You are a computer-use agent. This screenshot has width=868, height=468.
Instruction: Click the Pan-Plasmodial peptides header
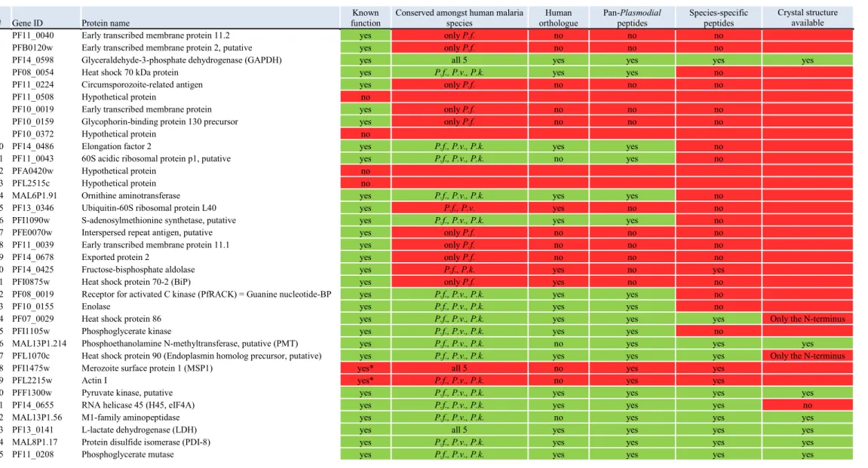pos(632,17)
